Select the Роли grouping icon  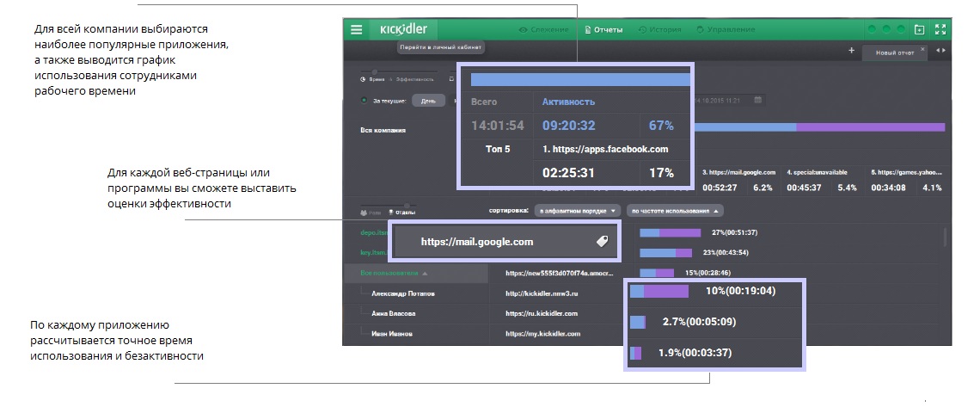coord(364,213)
